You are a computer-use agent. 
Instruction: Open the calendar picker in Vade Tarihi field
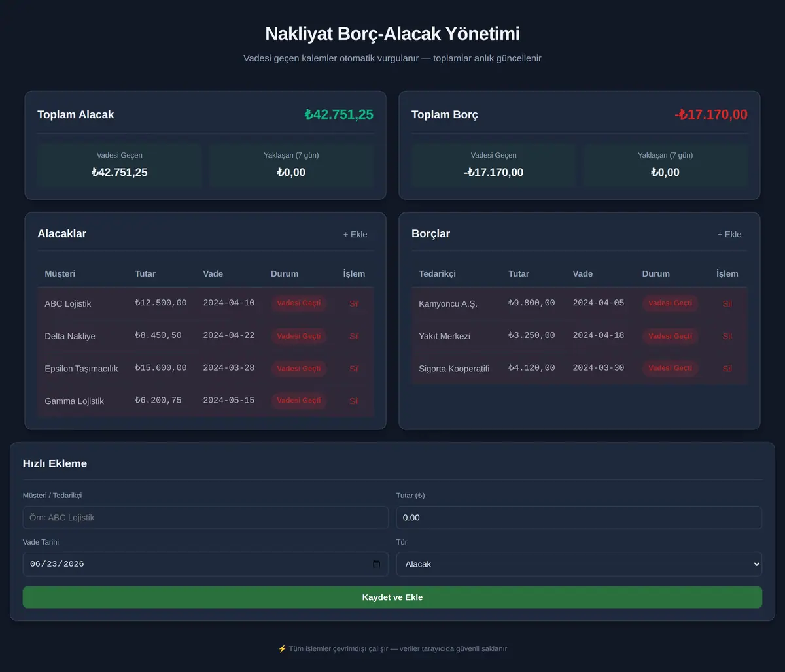click(x=376, y=564)
